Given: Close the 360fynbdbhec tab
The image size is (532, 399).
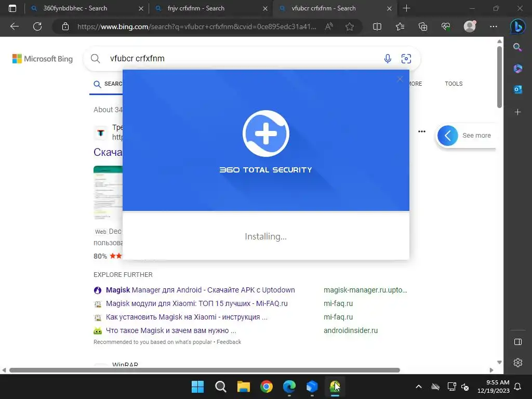Looking at the screenshot, I should tap(141, 8).
